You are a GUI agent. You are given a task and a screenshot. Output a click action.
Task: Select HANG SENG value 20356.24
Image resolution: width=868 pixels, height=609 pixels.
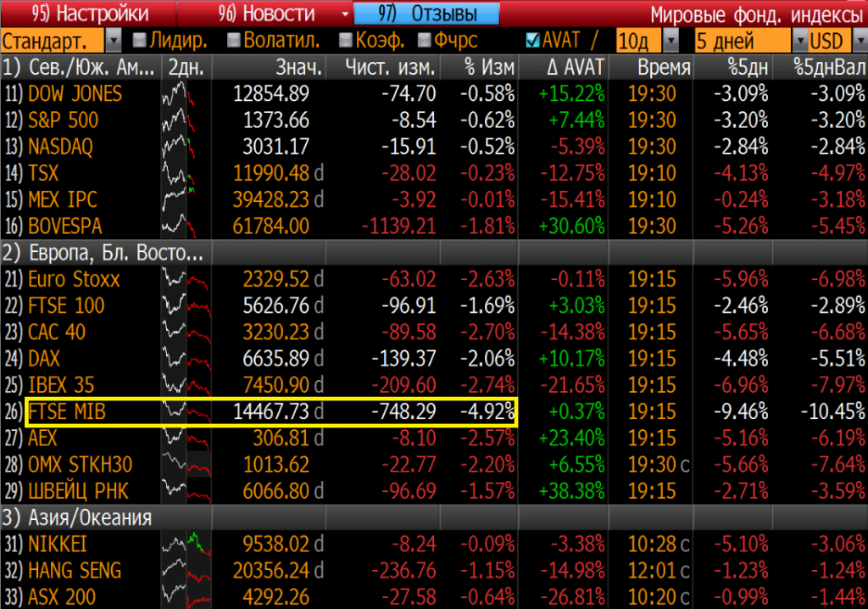(270, 571)
